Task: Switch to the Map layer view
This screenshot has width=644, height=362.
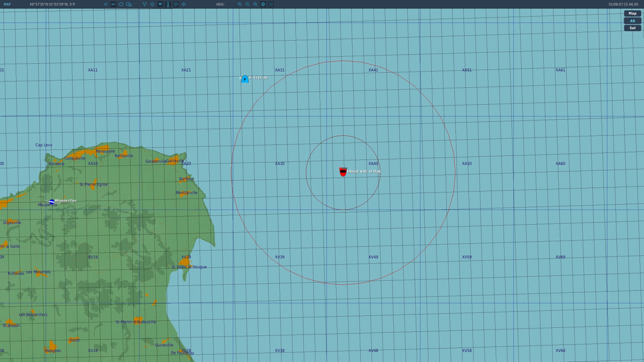Action: click(632, 13)
